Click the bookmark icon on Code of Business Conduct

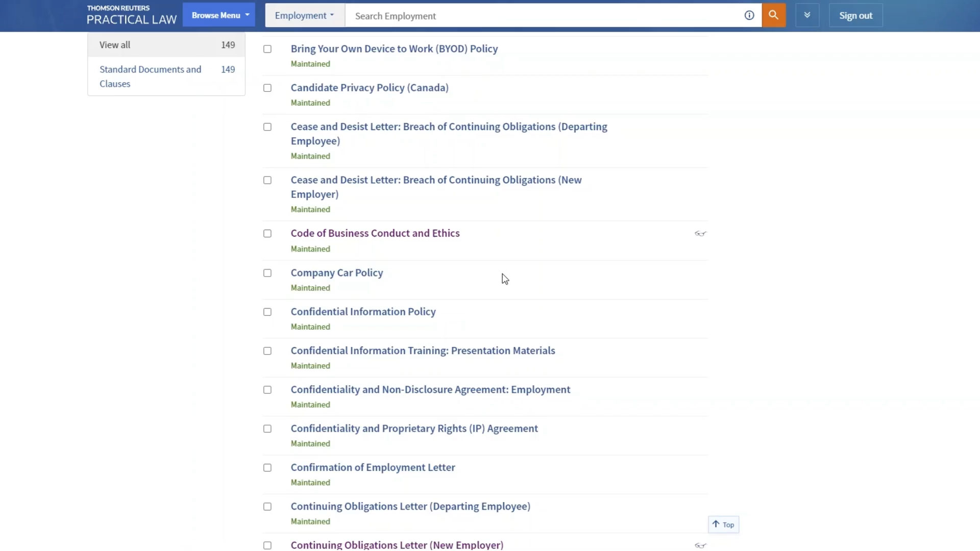point(701,234)
